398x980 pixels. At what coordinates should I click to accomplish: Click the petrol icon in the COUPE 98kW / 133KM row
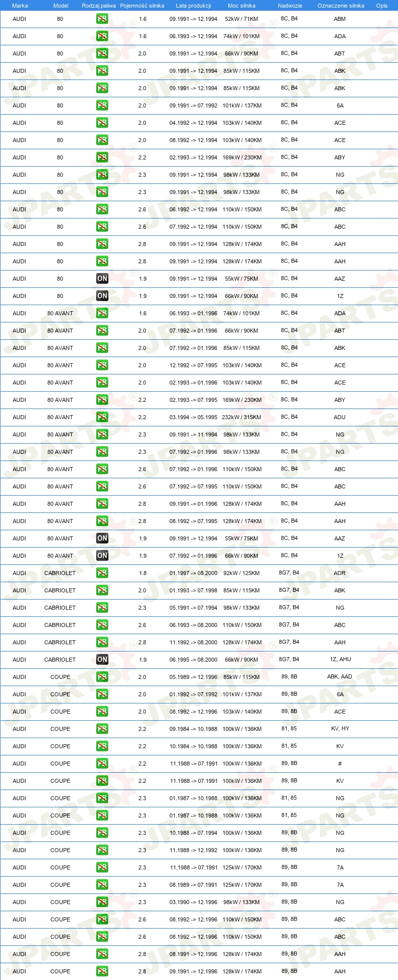point(102,902)
